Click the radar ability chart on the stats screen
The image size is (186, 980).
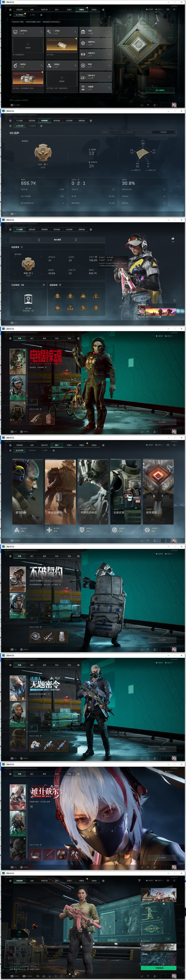pyautogui.click(x=143, y=154)
